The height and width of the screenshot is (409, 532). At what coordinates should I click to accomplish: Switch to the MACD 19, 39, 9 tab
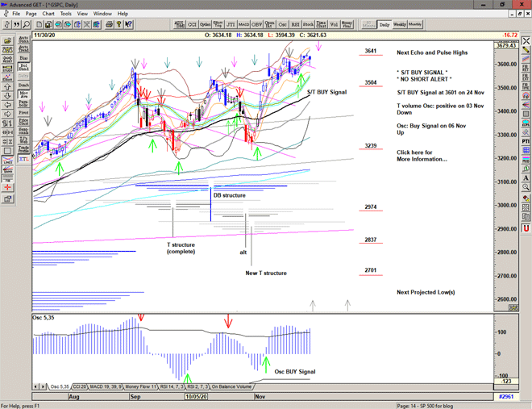[107, 387]
